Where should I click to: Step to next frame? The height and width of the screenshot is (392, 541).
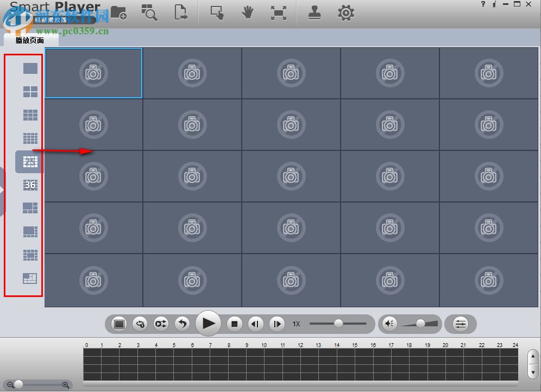pos(276,324)
